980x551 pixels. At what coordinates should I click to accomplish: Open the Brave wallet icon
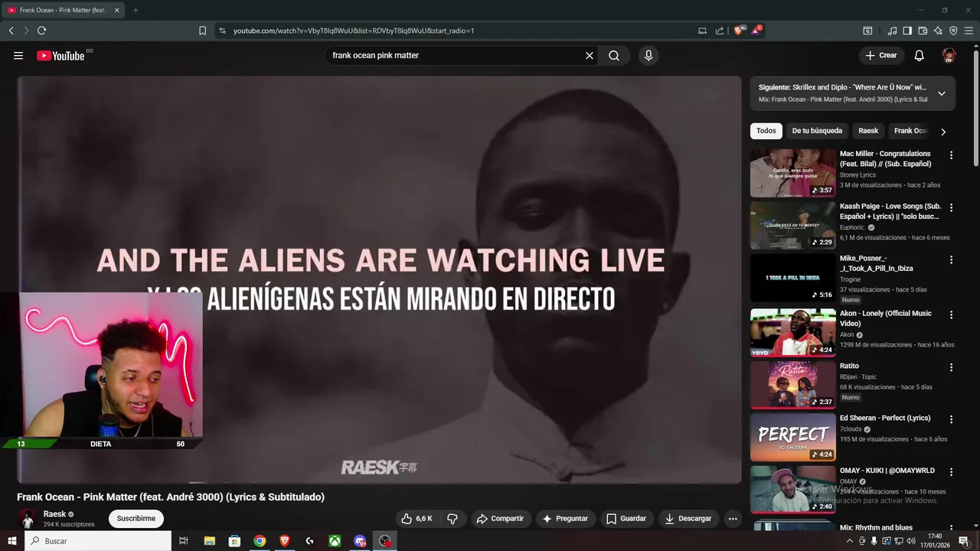923,31
